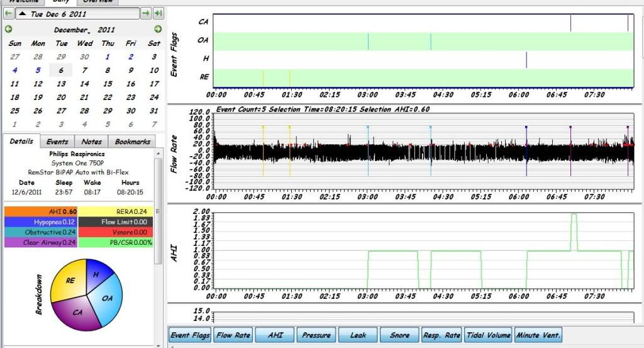Click the RE slice of breakdown pie
The height and width of the screenshot is (348, 644).
(69, 281)
